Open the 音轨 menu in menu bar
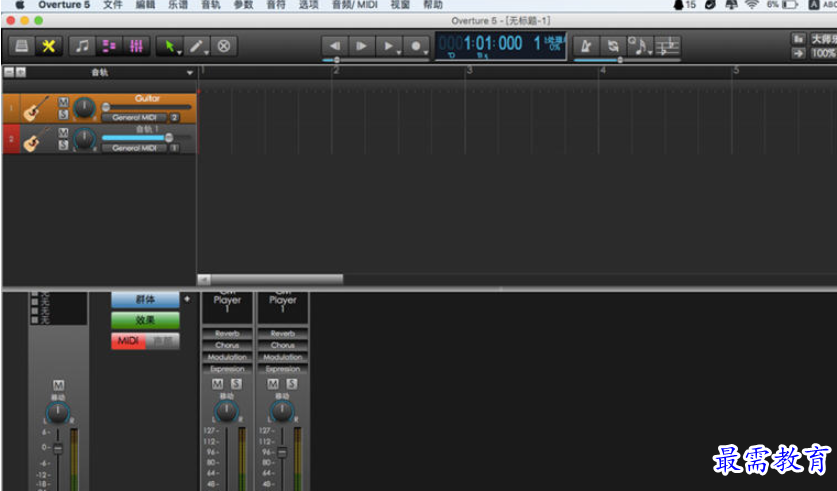837x491 pixels. click(x=211, y=5)
